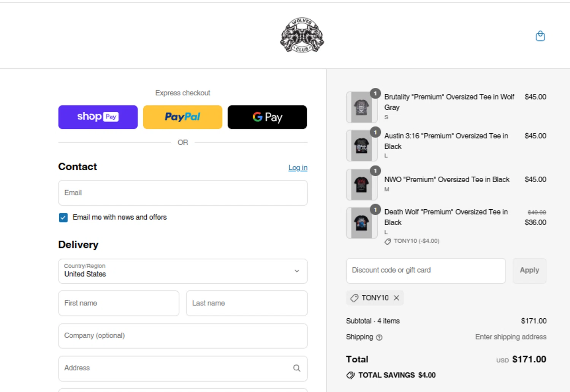The width and height of the screenshot is (570, 392).
Task: Click the NWO Premium Oversized Tee title
Action: coord(447,179)
